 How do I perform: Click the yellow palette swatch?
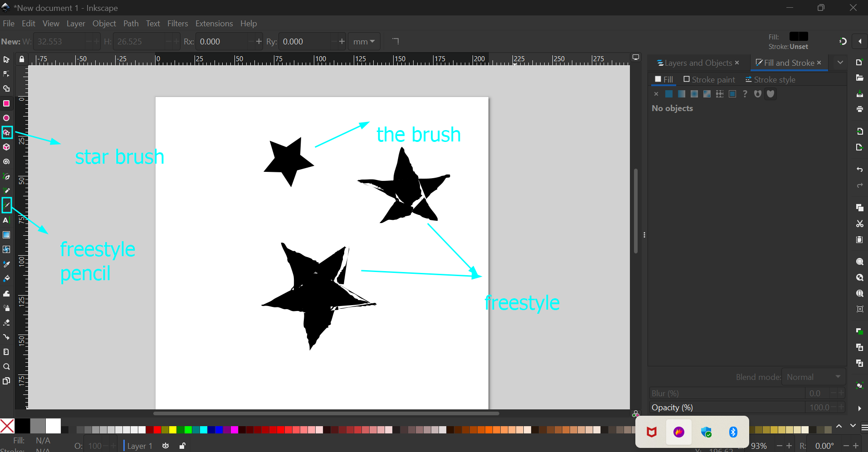click(173, 429)
